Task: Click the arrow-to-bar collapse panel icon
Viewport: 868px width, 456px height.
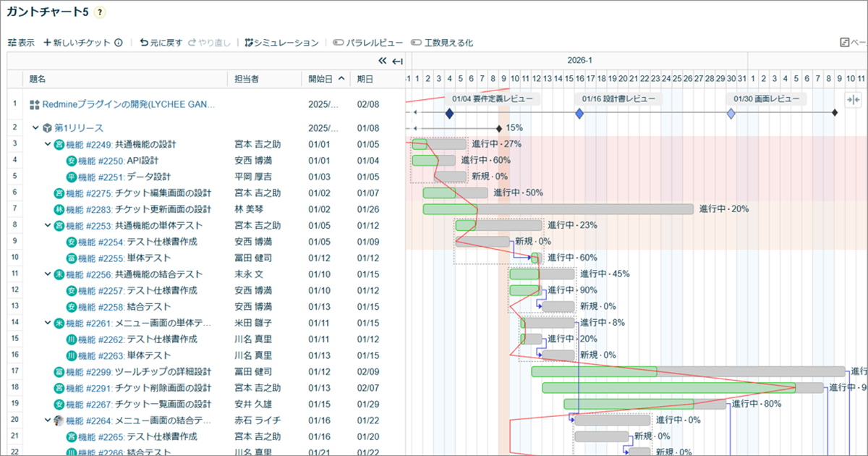Action: (397, 61)
